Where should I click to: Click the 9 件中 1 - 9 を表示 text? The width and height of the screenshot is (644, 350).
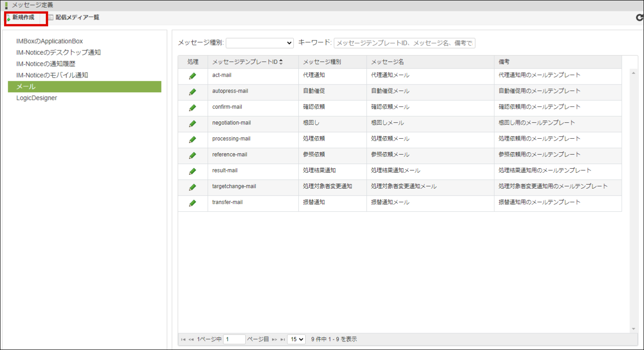coord(334,339)
